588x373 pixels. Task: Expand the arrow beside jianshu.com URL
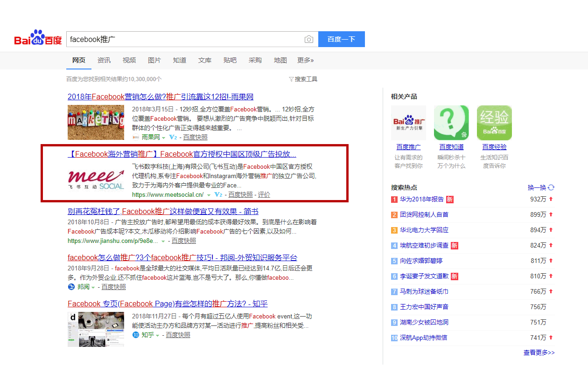coord(163,241)
